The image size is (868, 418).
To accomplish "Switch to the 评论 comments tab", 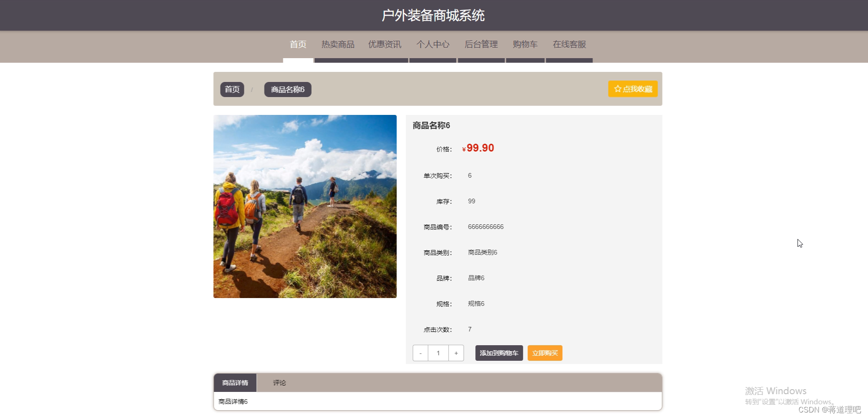I will 279,383.
